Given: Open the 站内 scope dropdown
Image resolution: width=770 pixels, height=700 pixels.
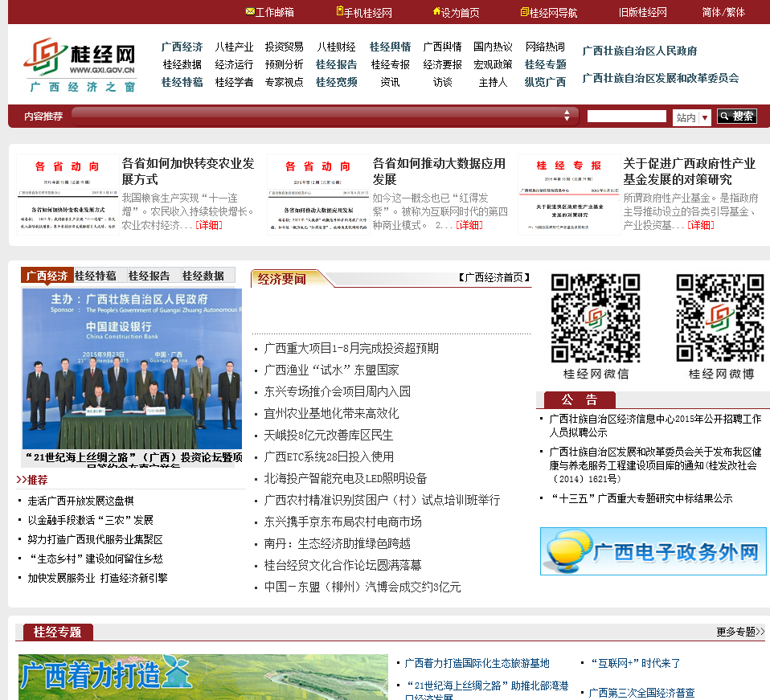Looking at the screenshot, I should [691, 117].
